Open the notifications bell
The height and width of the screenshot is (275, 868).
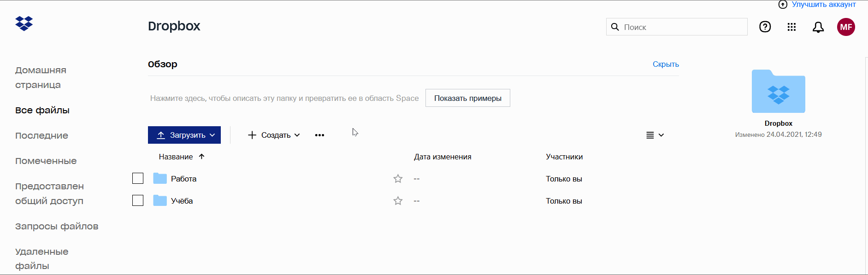(x=818, y=27)
